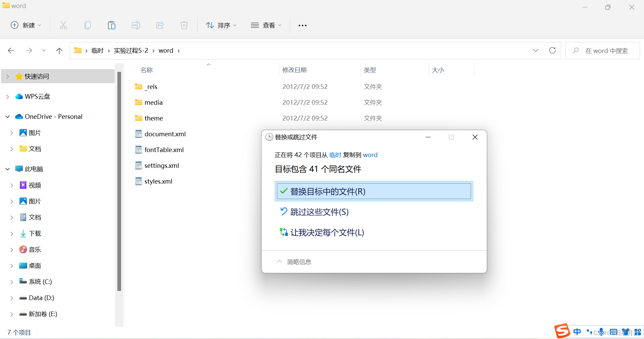Screen dimensions: 644x339
Task: Click the Copy icon in toolbar
Action: 88,25
